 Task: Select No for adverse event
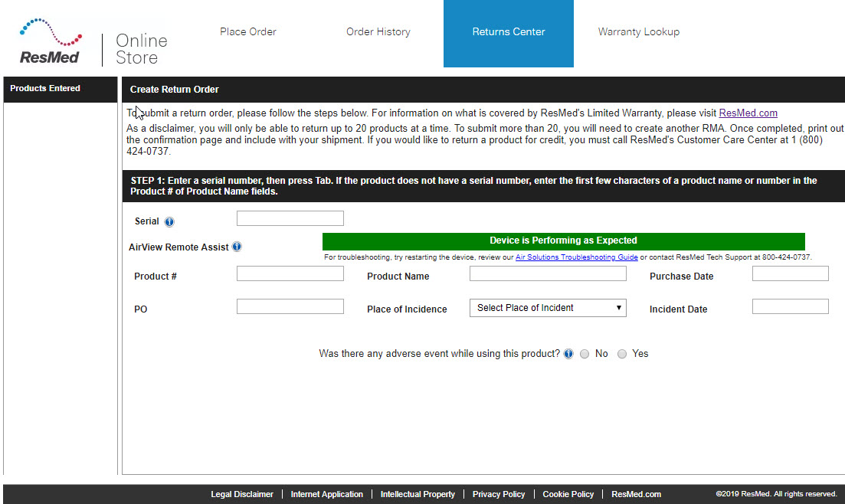tap(585, 354)
